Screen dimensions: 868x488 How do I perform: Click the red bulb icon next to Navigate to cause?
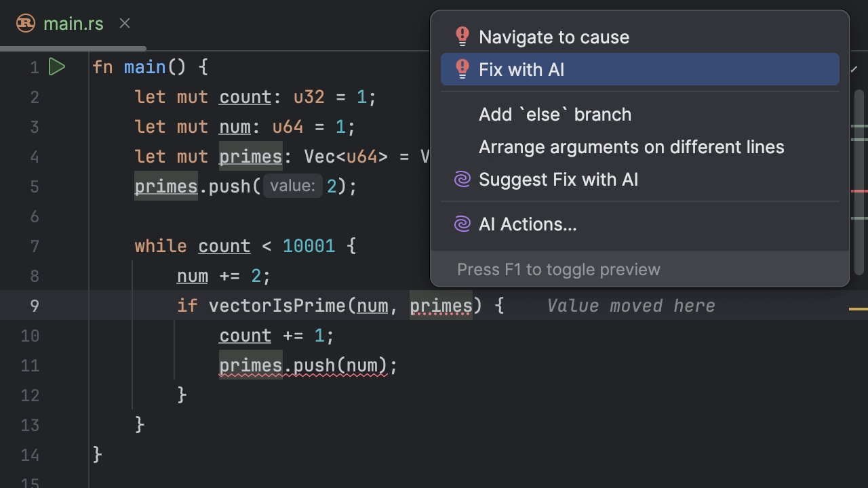[462, 37]
